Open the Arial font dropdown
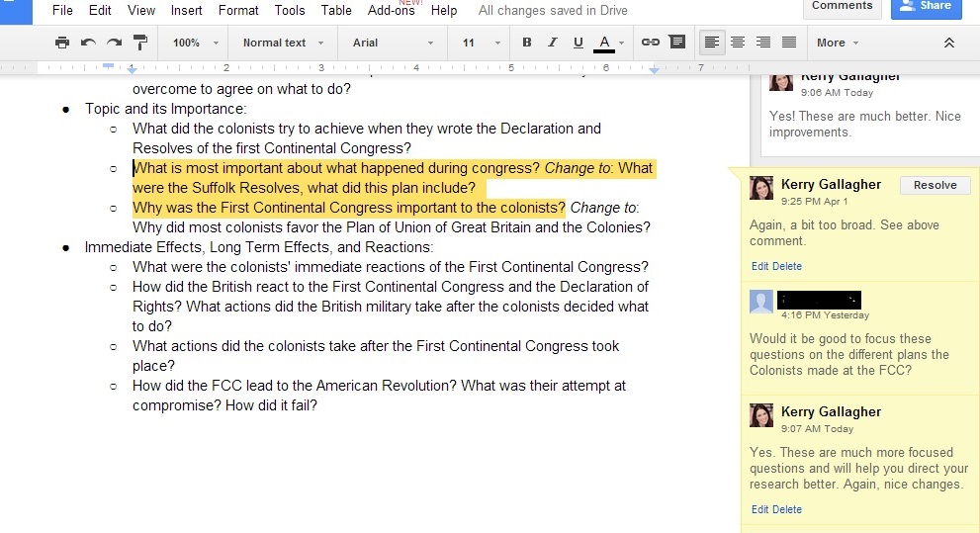This screenshot has width=980, height=533. (x=393, y=43)
